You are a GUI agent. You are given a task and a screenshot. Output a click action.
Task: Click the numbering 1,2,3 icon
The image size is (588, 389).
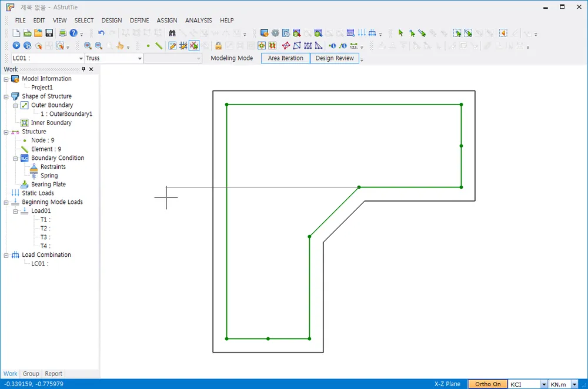click(353, 46)
